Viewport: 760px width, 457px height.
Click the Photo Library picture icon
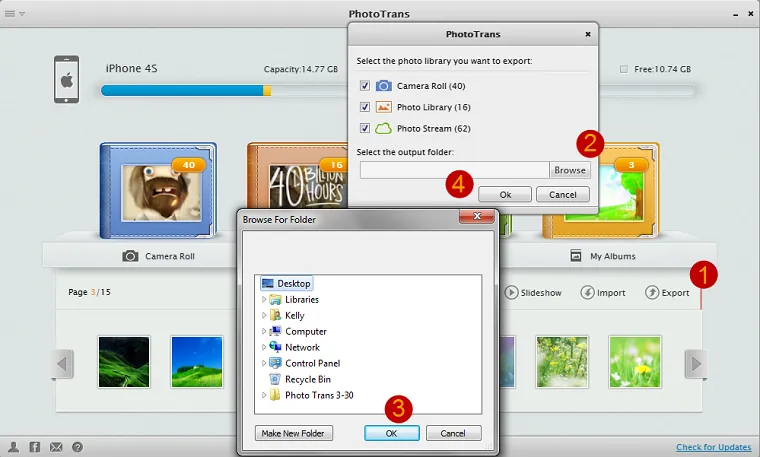click(383, 107)
